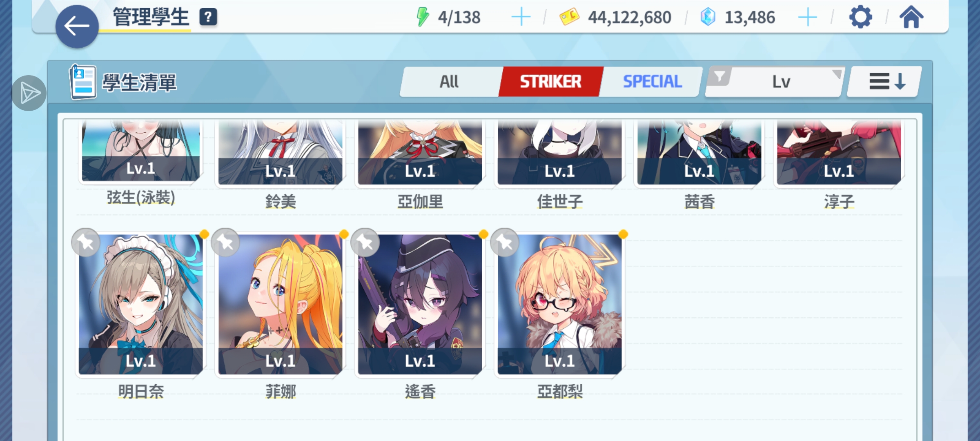Viewport: 980px width, 441px height.
Task: Open the filter funnel icon
Action: (x=719, y=77)
